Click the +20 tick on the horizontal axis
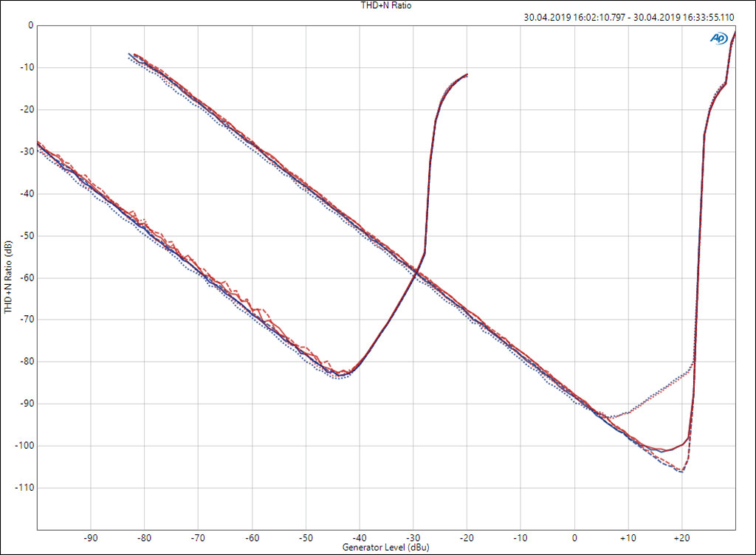The height and width of the screenshot is (555, 756). [x=681, y=537]
